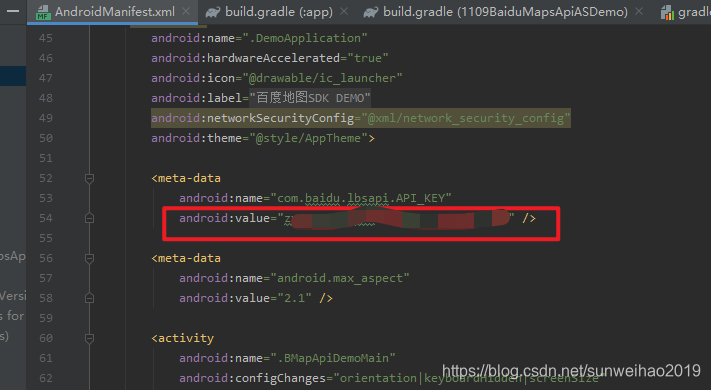
Task: Click the android.max_aspect name value
Action: tap(340, 278)
